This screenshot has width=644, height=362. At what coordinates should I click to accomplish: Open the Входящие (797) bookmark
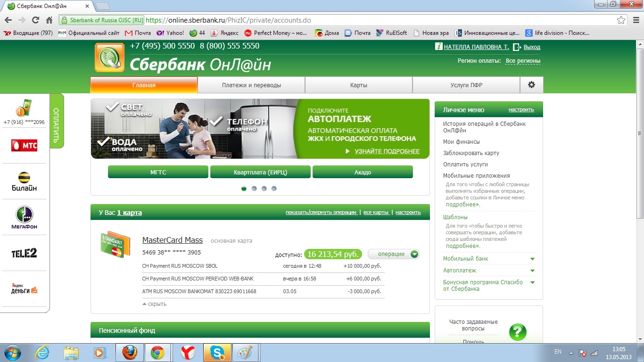pyautogui.click(x=28, y=33)
